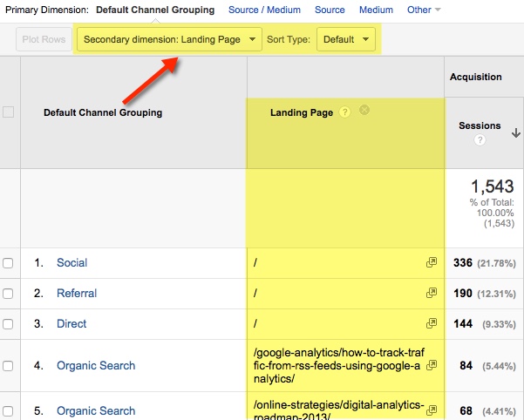Open the Sort Type Default dropdown

point(346,39)
